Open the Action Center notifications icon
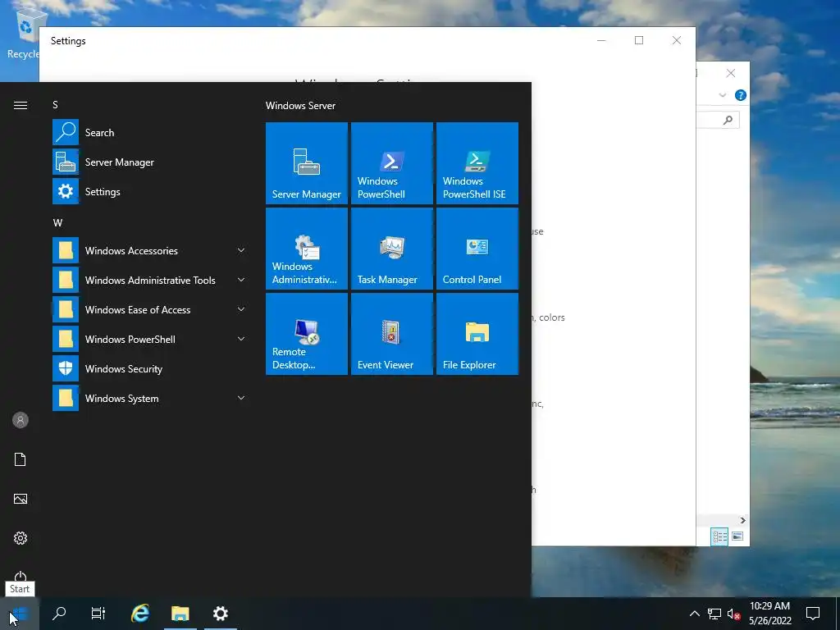This screenshot has height=630, width=840. click(813, 614)
